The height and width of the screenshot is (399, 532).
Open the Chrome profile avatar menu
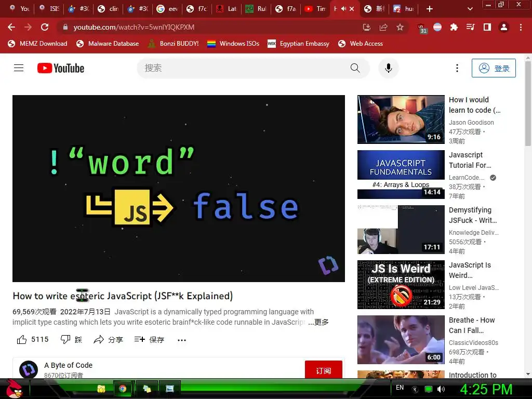(504, 27)
